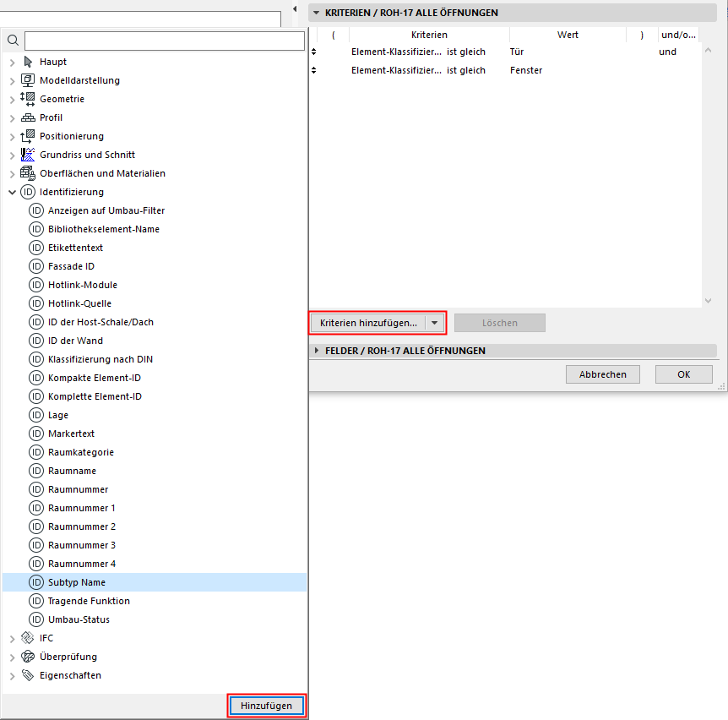
Task: Expand the Eigenschaften category
Action: tap(13, 676)
